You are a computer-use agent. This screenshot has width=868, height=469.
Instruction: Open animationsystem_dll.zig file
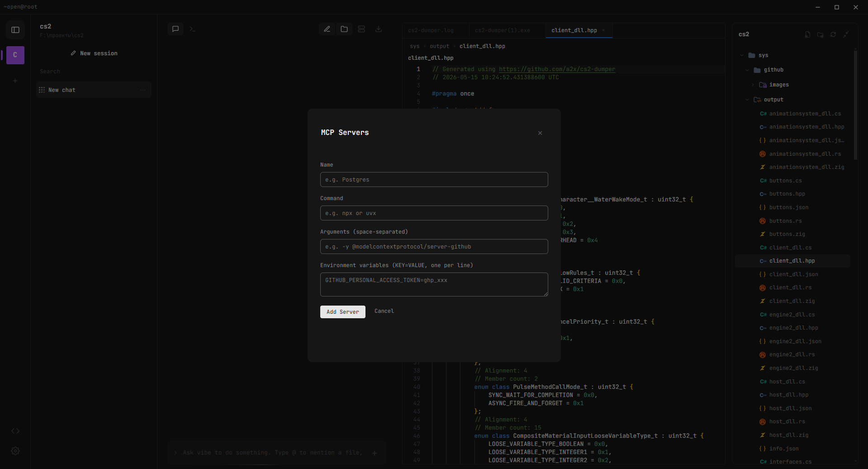click(806, 167)
